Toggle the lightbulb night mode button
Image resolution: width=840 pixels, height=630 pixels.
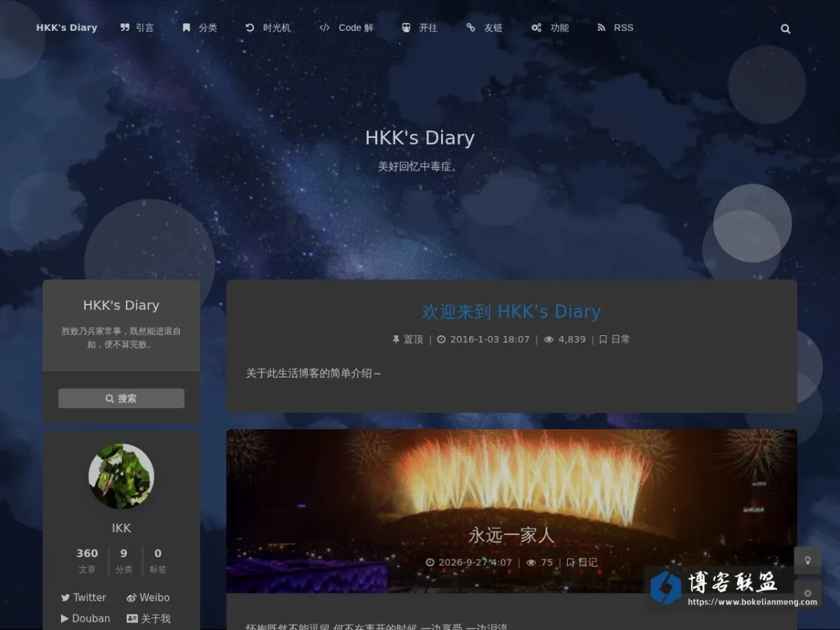click(808, 561)
